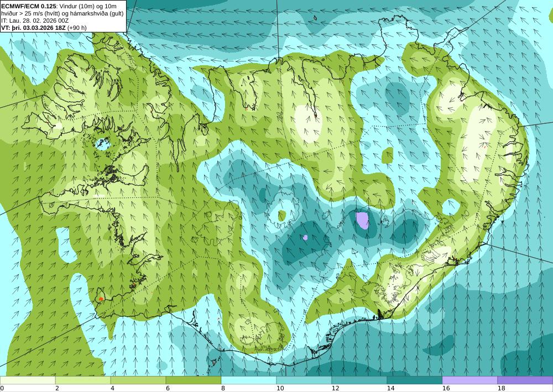Click the light green 2–4 m/s legend swatch
The image size is (553, 392).
[83, 380]
